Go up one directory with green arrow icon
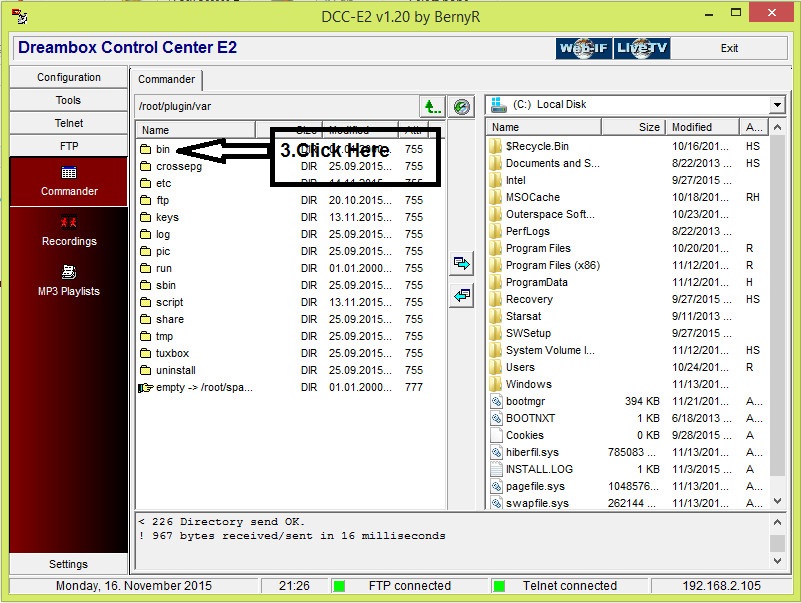 point(432,107)
